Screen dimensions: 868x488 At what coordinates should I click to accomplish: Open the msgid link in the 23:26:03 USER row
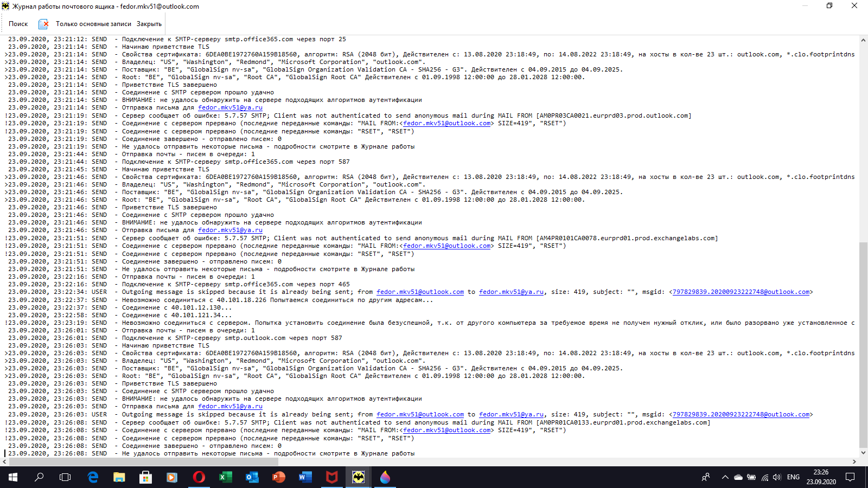[x=741, y=414]
